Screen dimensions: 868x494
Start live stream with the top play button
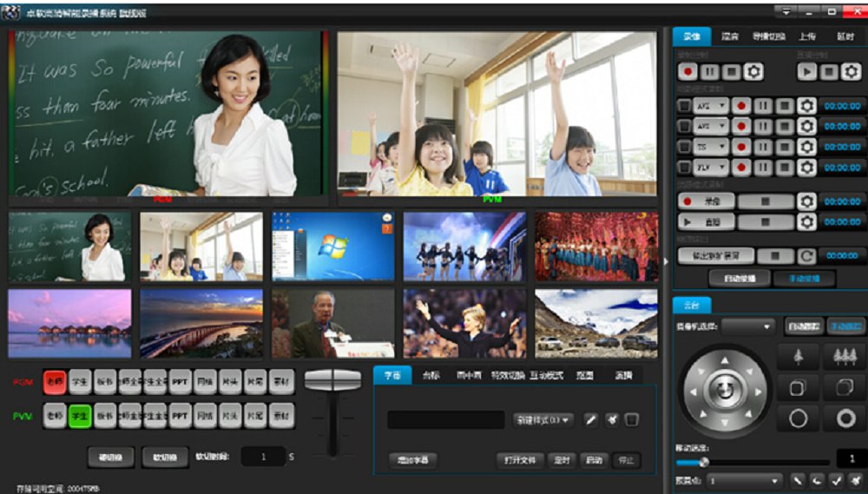point(807,71)
